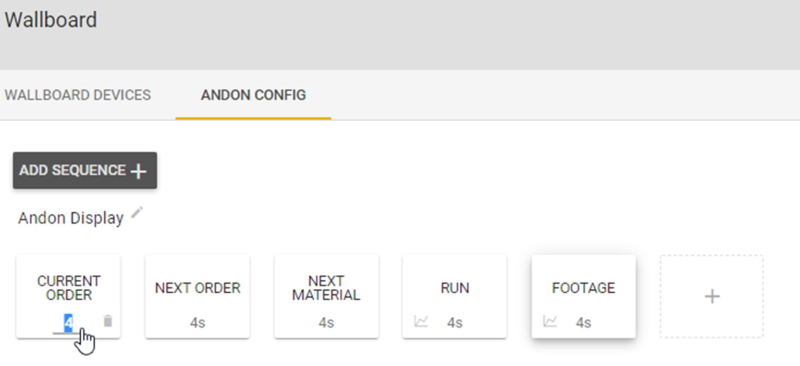Screen dimensions: 800x366
Task: Click the chart icon on the Footage card
Action: 550,322
